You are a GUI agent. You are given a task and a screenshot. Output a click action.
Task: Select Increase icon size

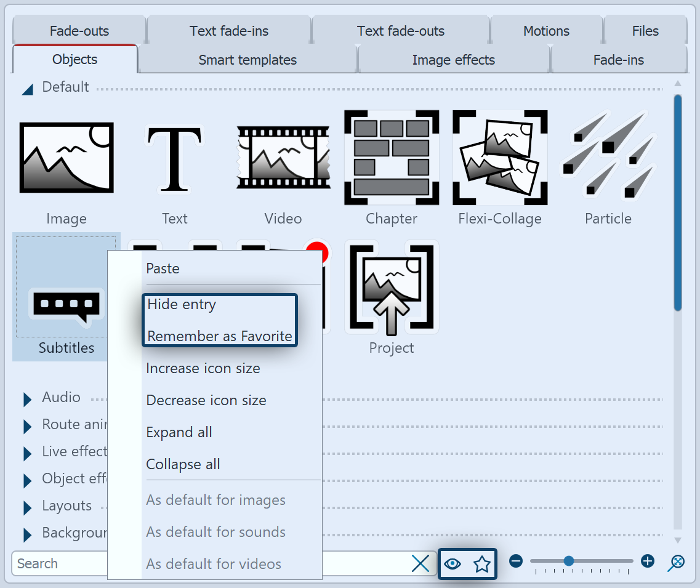[x=203, y=368]
